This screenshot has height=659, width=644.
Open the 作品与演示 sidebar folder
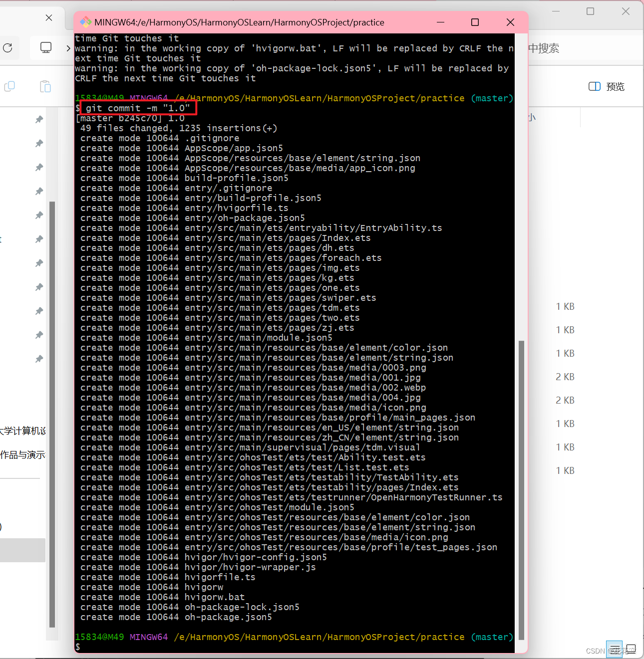[x=23, y=455]
